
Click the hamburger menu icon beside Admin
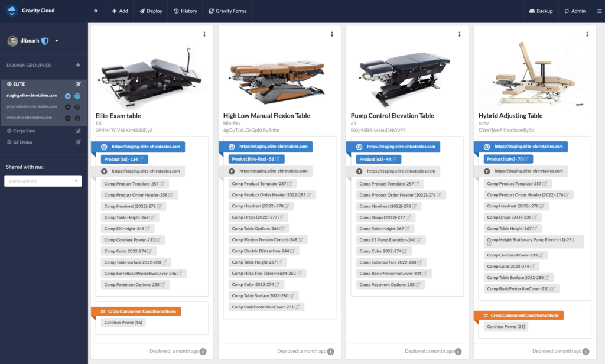(599, 11)
